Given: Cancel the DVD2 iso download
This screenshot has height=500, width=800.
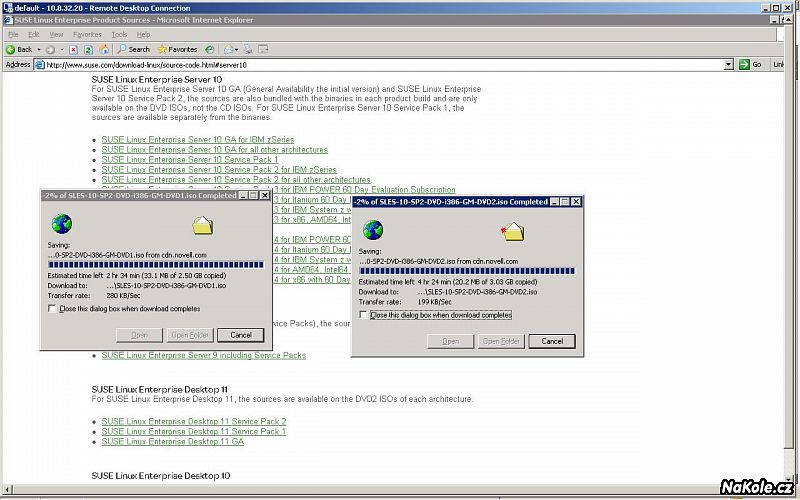Looking at the screenshot, I should (x=552, y=341).
